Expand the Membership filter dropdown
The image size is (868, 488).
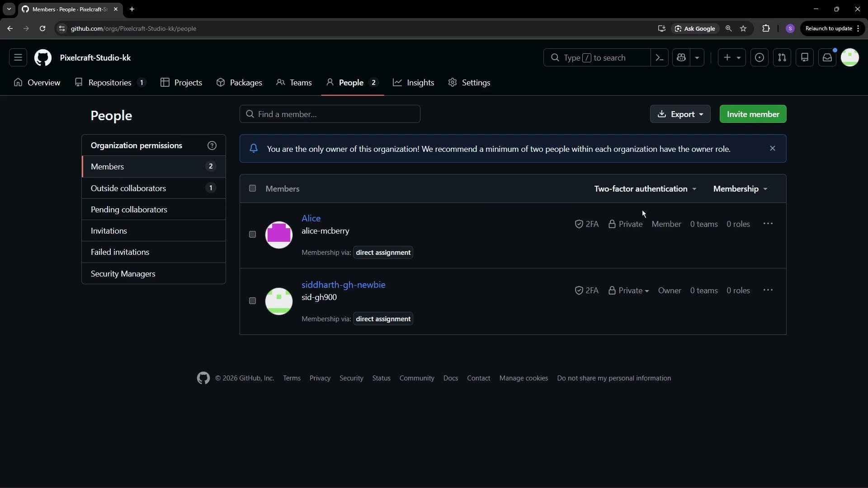(x=741, y=189)
